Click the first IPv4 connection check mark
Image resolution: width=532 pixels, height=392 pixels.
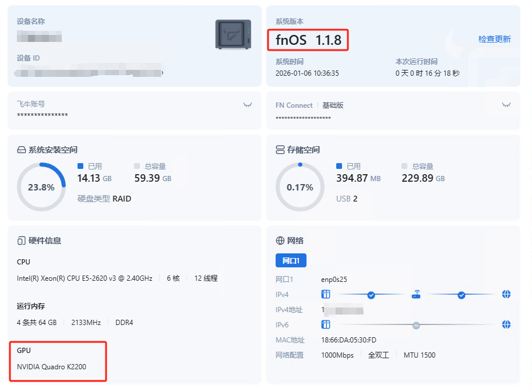point(371,295)
